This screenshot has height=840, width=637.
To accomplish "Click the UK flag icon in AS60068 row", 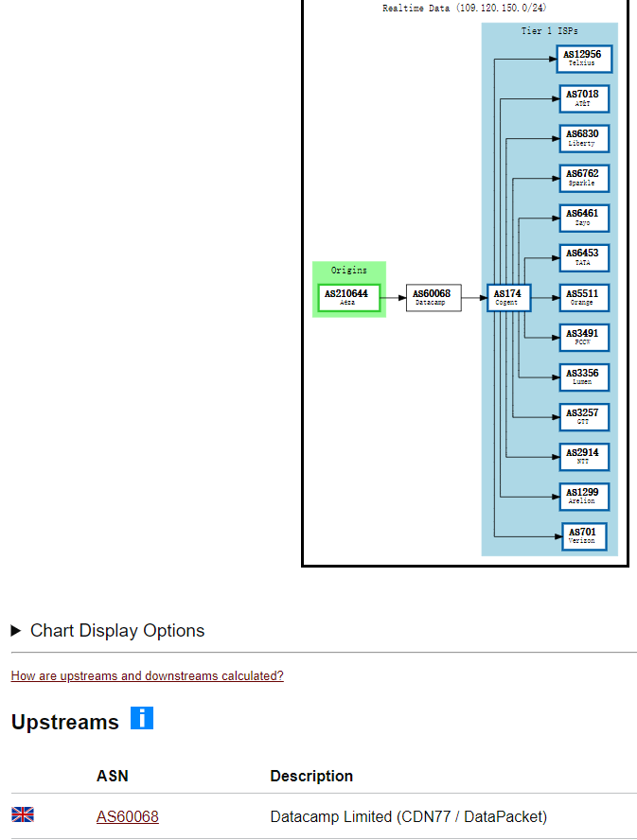I will click(x=23, y=814).
